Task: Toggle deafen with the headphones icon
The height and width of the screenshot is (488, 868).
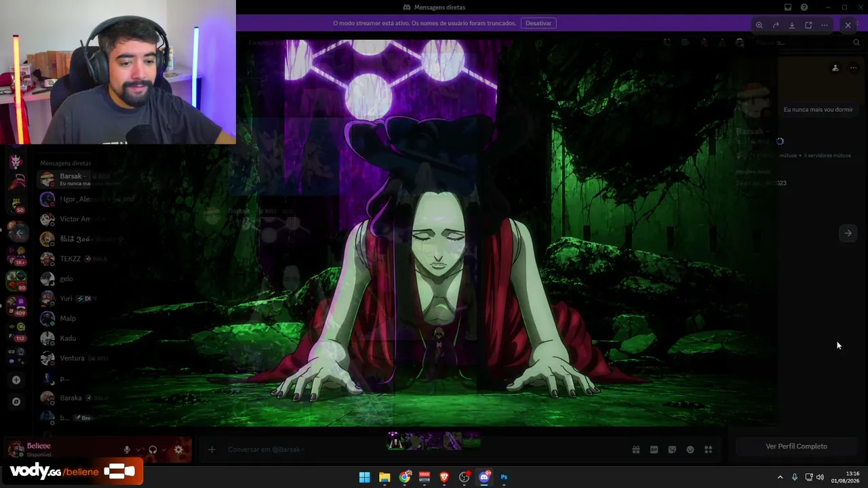Action: tap(153, 449)
